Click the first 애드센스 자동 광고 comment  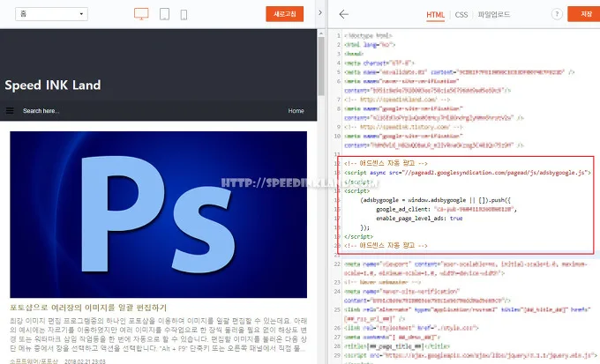(386, 163)
